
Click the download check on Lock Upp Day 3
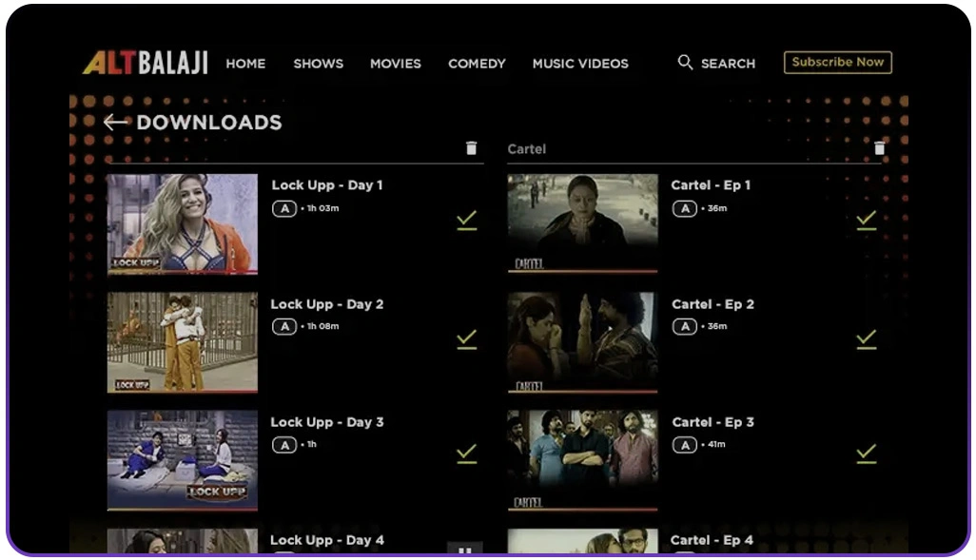pyautogui.click(x=466, y=454)
